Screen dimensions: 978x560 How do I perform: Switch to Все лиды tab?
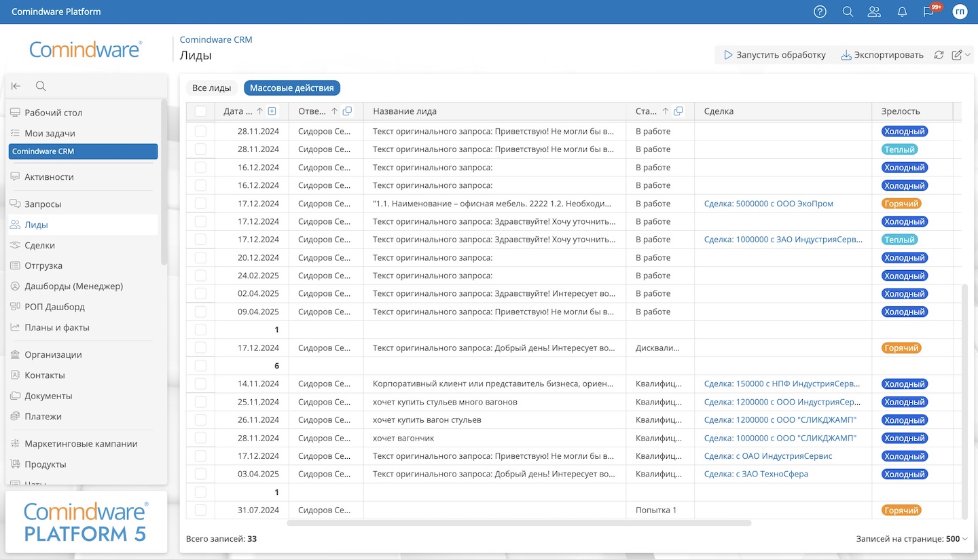point(211,88)
